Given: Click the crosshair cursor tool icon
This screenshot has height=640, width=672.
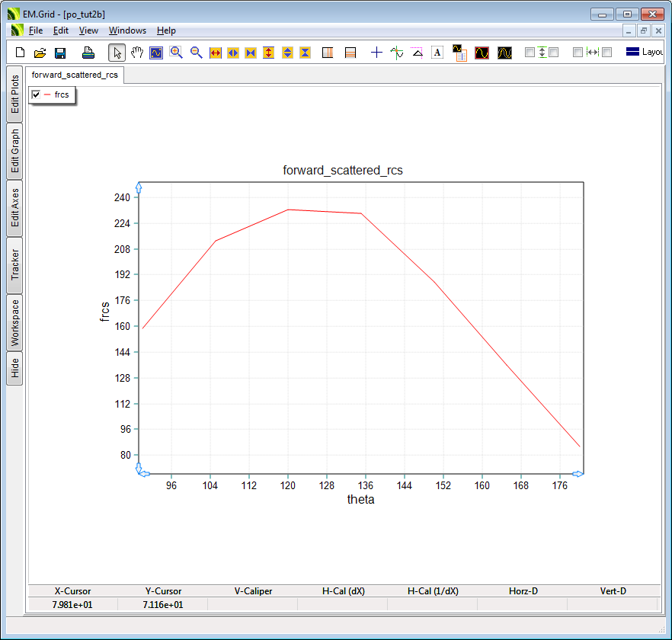Looking at the screenshot, I should (x=376, y=53).
